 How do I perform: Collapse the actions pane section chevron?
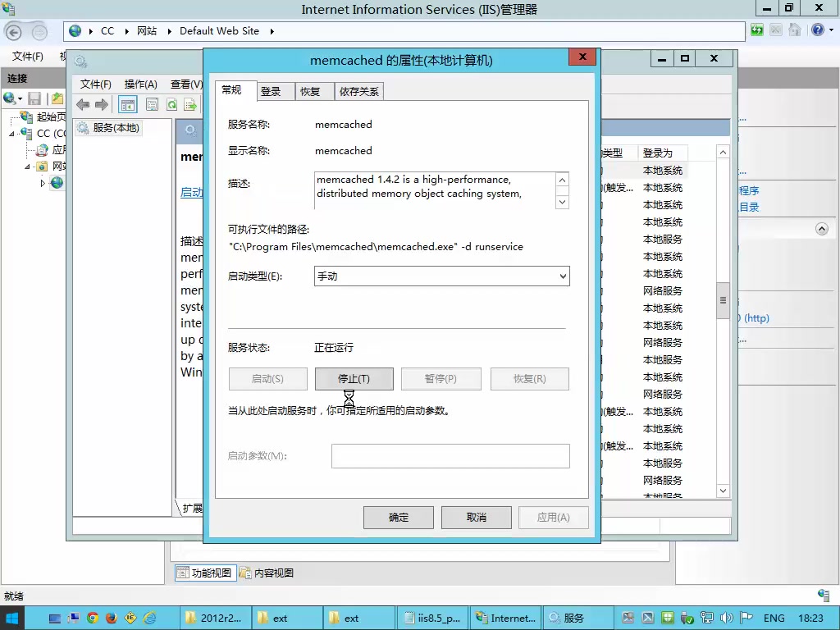(822, 229)
